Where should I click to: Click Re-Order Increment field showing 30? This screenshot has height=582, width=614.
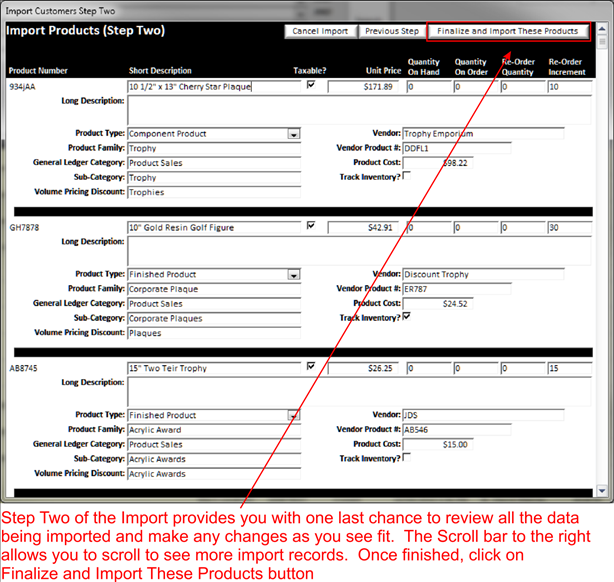coord(569,228)
